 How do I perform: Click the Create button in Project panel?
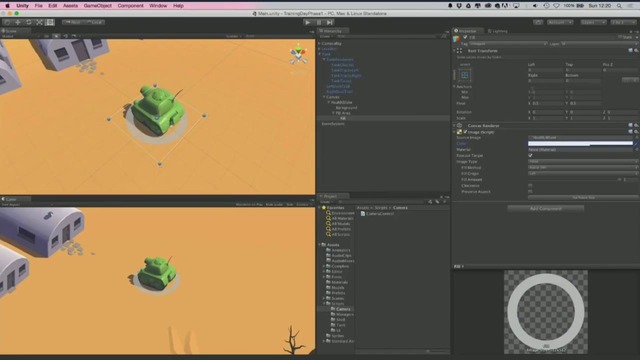(326, 202)
